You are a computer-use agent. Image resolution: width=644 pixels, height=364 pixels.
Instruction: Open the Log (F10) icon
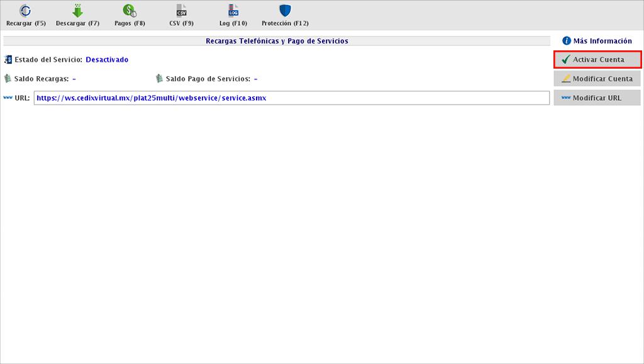pyautogui.click(x=232, y=9)
